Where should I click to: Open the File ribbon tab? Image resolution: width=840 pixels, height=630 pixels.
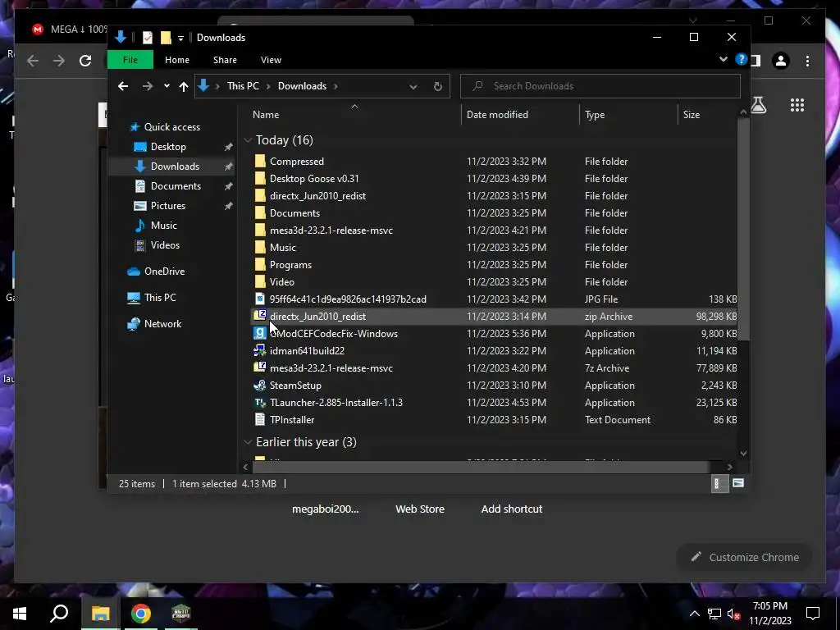click(130, 59)
